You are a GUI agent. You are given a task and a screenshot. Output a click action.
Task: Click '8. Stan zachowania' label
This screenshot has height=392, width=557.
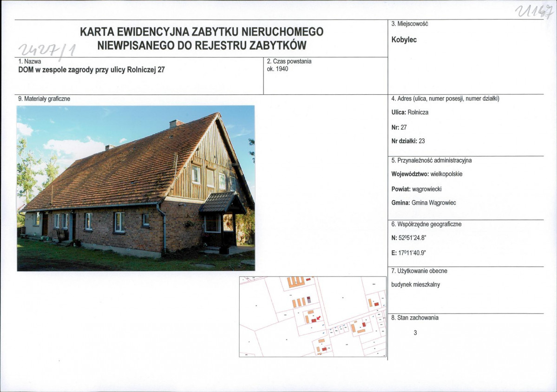pyautogui.click(x=415, y=318)
